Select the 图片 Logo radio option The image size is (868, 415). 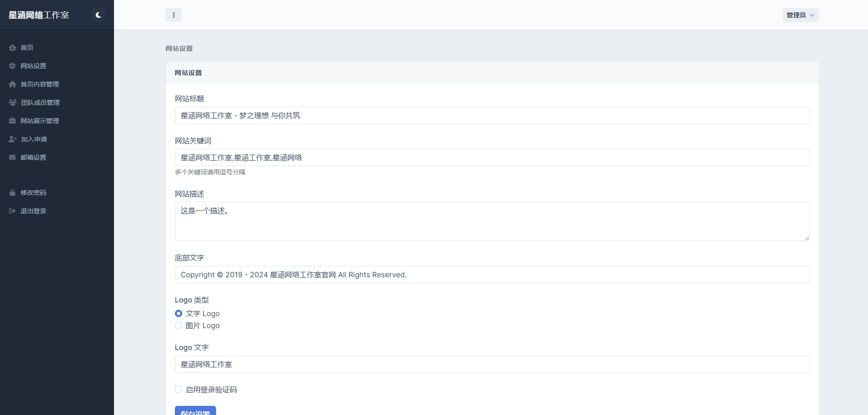[179, 325]
